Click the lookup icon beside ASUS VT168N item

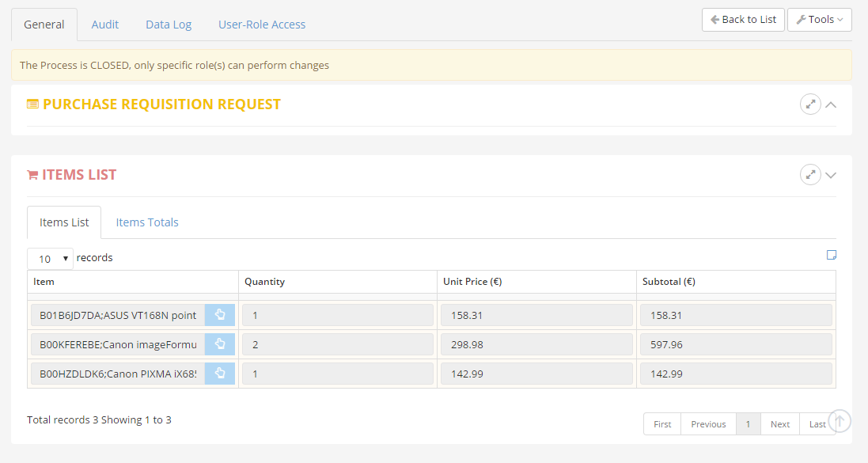click(x=219, y=315)
